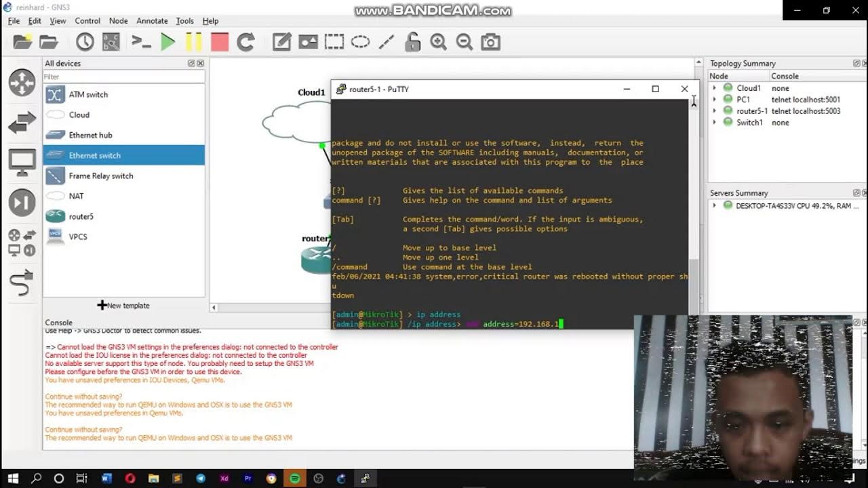The width and height of the screenshot is (868, 488).
Task: Select Ethernet switch in device list
Action: [x=124, y=155]
